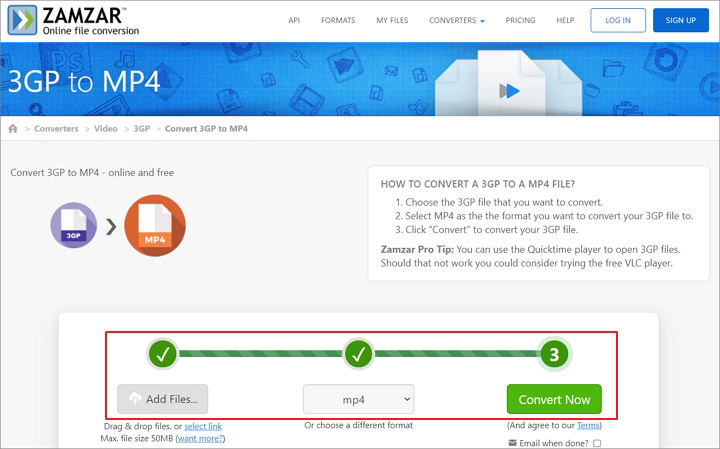
Task: Open the Terms link
Action: (x=588, y=425)
